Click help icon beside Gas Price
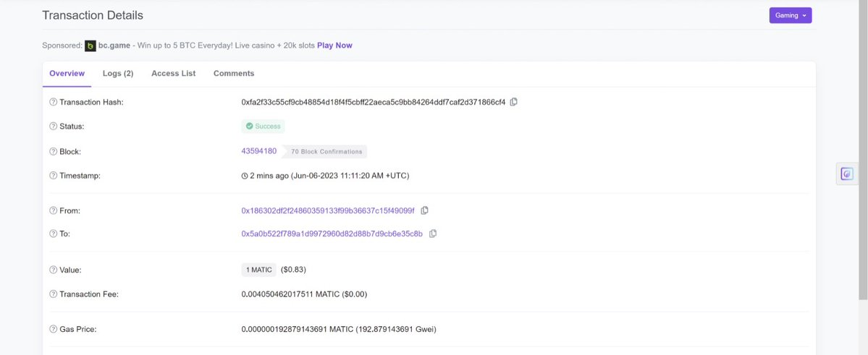868x355 pixels. [x=53, y=330]
